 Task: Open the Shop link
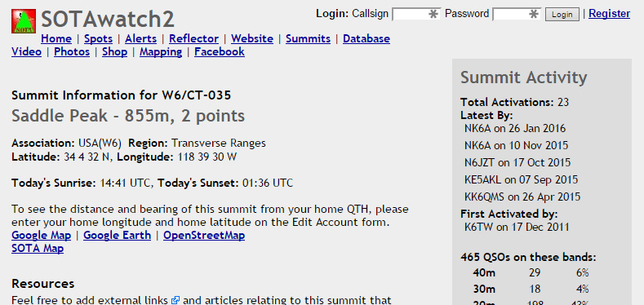114,51
